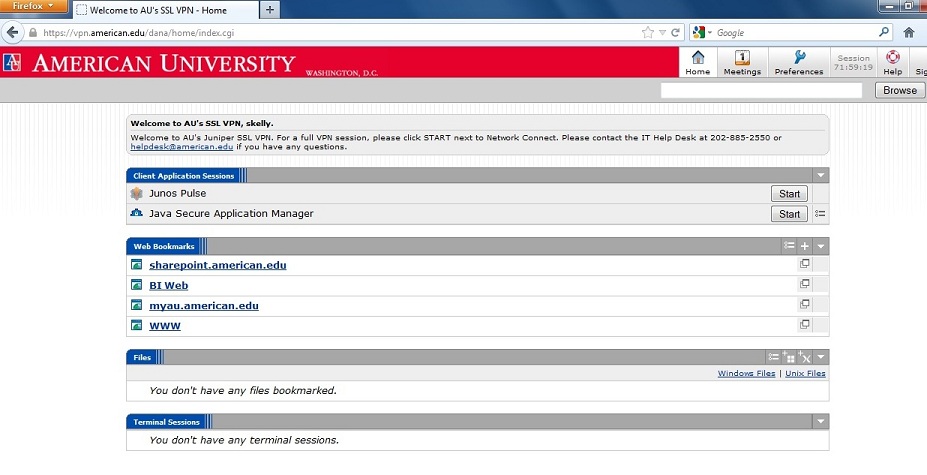Viewport: 927px width, 475px height.
Task: Click the myau bookmark page icon
Action: [x=137, y=305]
